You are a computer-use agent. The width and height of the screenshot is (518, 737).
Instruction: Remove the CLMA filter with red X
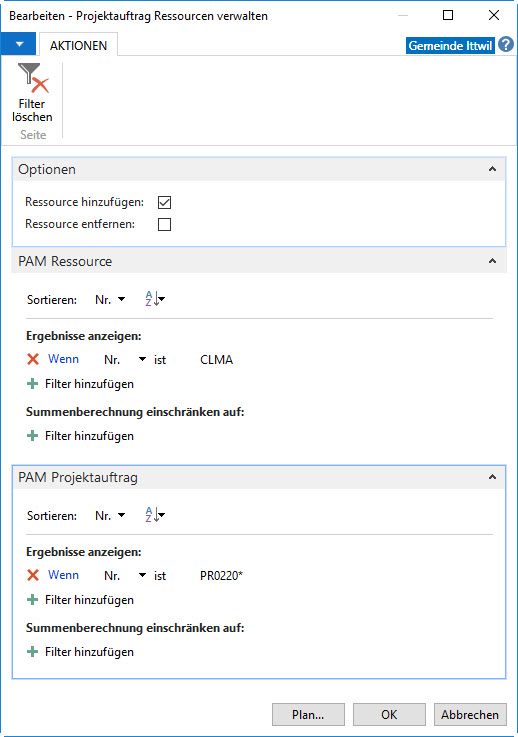pos(33,360)
